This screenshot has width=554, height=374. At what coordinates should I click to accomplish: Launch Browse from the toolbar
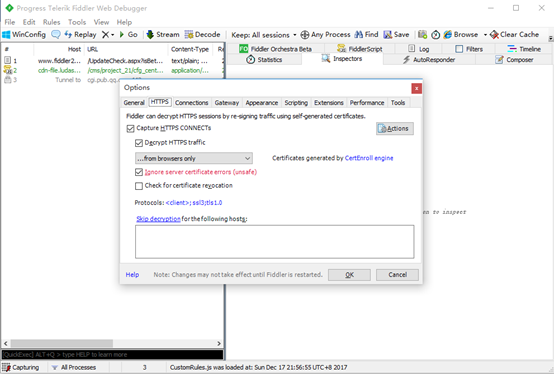coord(461,35)
